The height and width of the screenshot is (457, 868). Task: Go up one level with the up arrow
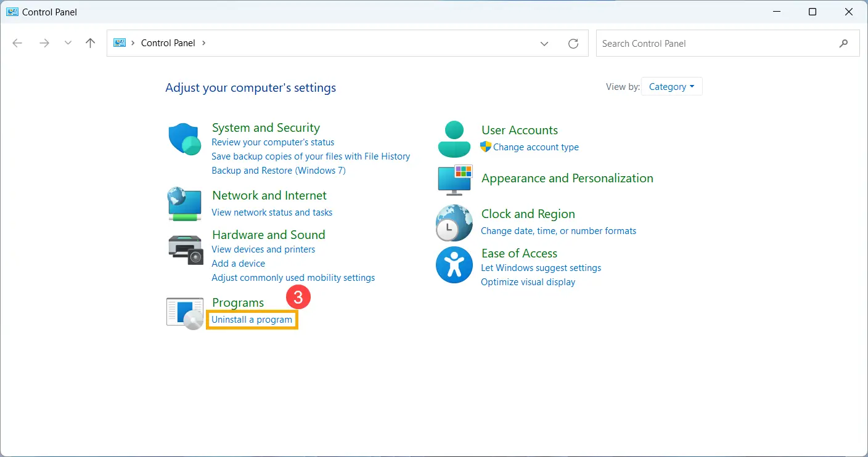coord(91,43)
